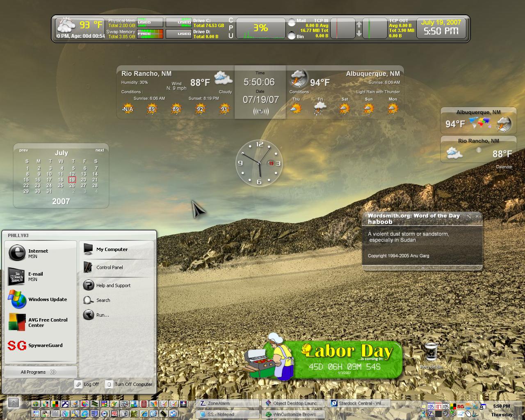Click the Log Off button
This screenshot has height=420, width=525.
[87, 384]
